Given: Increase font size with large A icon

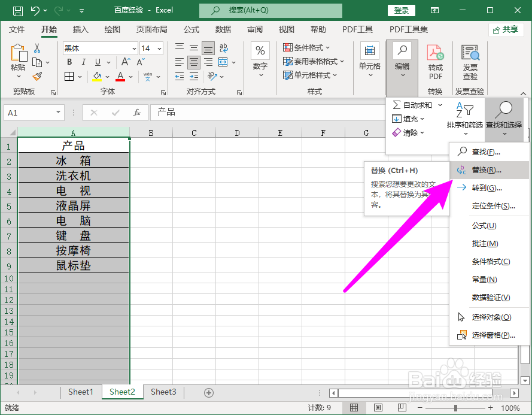Looking at the screenshot, I should (x=126, y=62).
